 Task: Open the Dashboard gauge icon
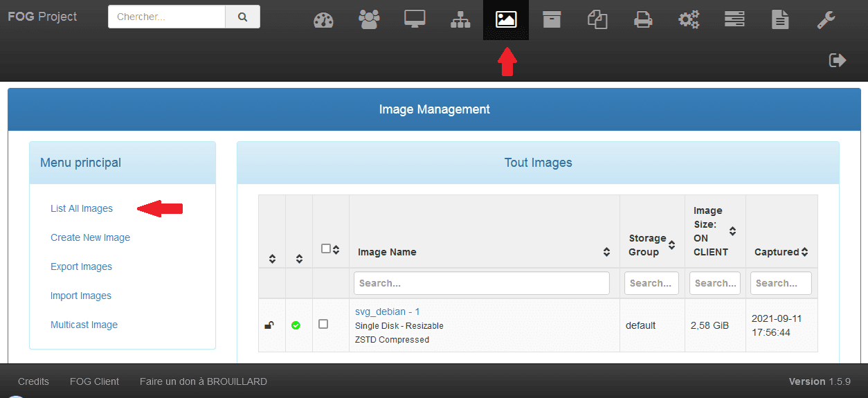[323, 20]
